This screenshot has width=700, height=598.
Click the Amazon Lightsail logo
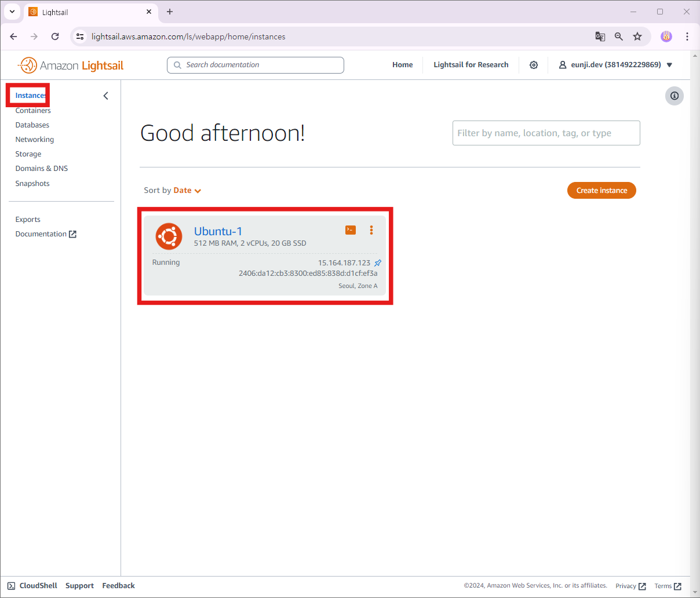pyautogui.click(x=71, y=65)
